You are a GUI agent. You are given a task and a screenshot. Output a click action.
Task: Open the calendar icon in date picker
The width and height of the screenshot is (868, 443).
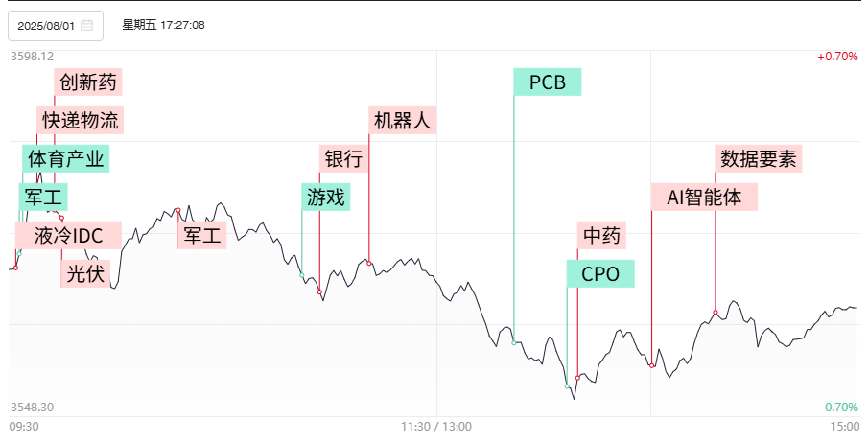click(x=87, y=26)
